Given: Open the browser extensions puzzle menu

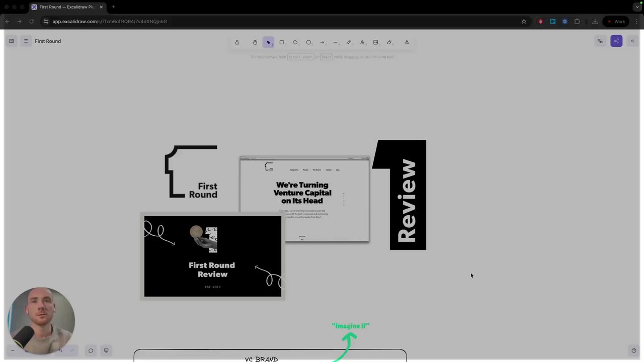Looking at the screenshot, I should 577,22.
